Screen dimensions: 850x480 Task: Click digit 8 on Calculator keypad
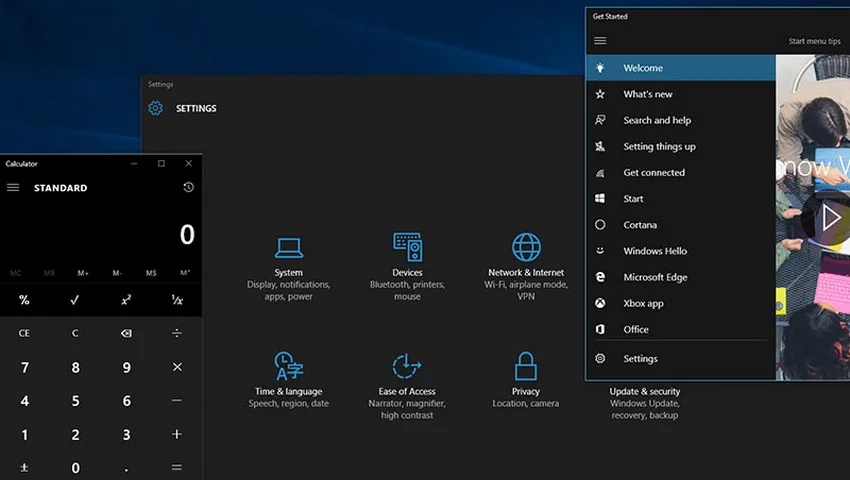pos(75,367)
